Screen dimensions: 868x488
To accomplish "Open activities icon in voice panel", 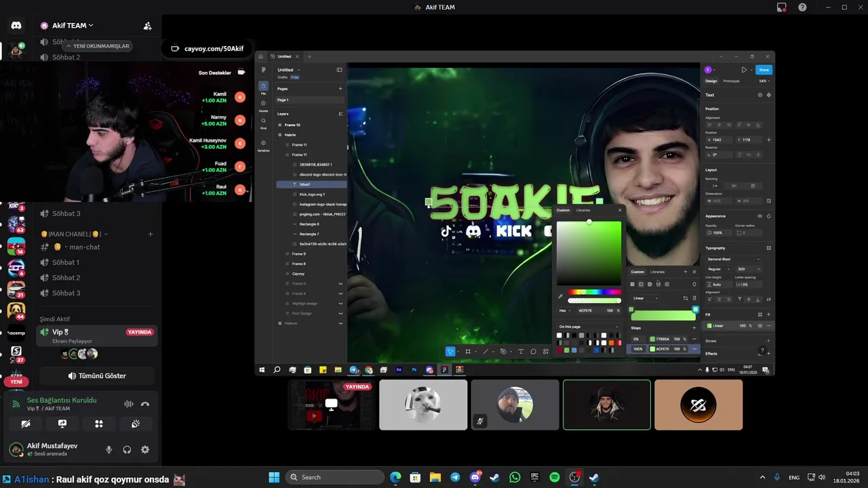I will pyautogui.click(x=99, y=424).
